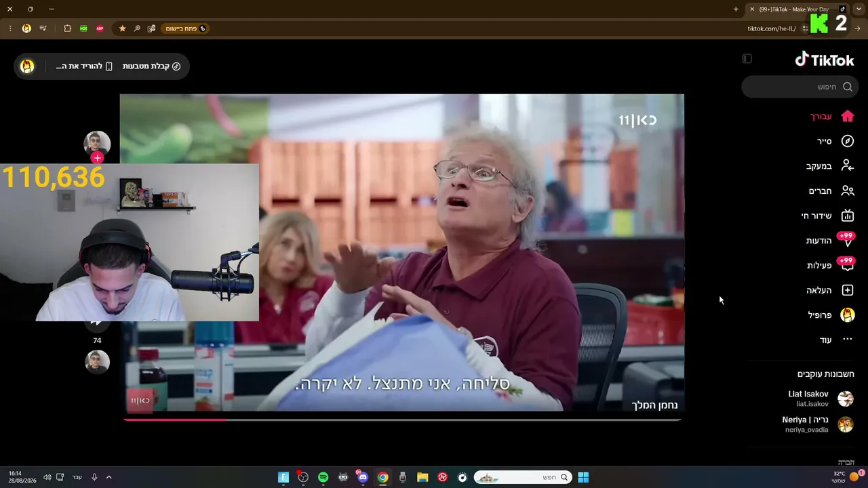Open the Chrome three-dot menu
This screenshot has height=488, width=868.
(x=10, y=28)
